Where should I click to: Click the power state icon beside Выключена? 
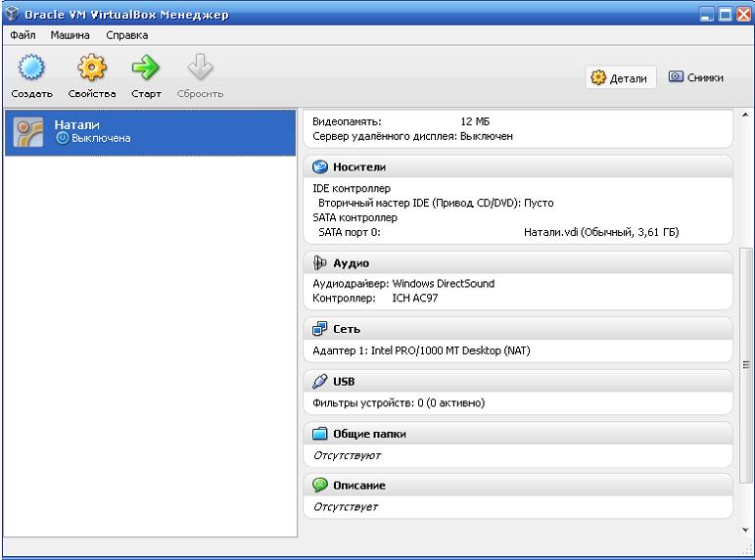pyautogui.click(x=63, y=138)
